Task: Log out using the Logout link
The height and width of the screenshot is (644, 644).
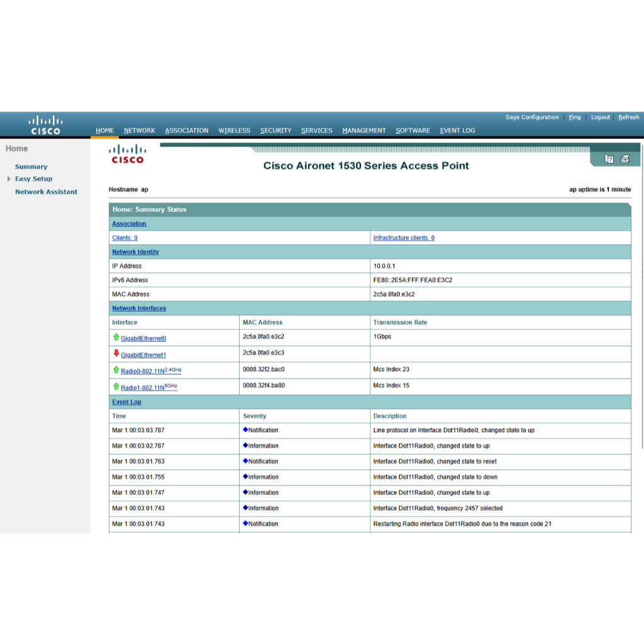Action: pyautogui.click(x=600, y=118)
